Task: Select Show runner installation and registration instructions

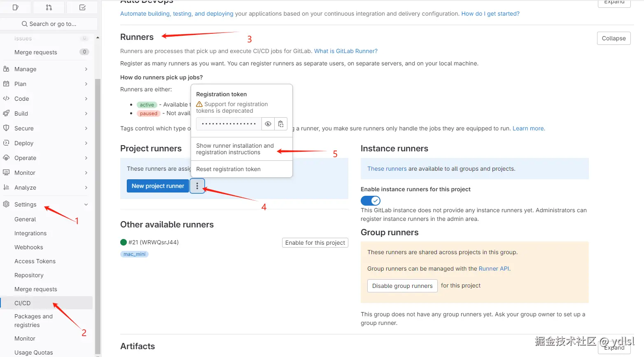Action: [x=235, y=149]
